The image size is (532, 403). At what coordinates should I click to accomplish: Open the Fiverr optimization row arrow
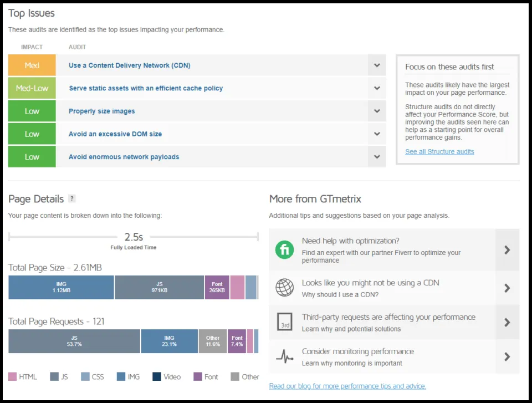(x=507, y=250)
